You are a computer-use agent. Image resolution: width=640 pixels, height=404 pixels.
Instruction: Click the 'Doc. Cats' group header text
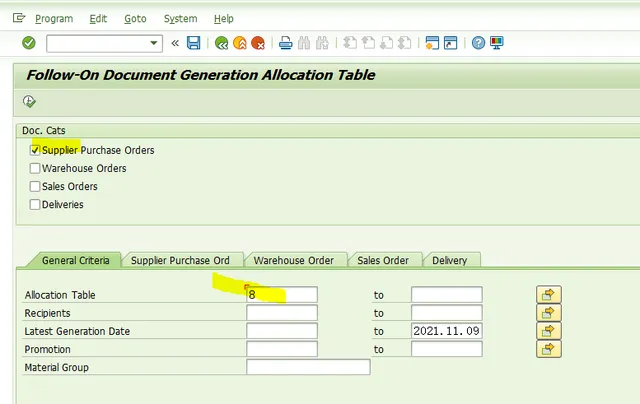click(x=44, y=131)
